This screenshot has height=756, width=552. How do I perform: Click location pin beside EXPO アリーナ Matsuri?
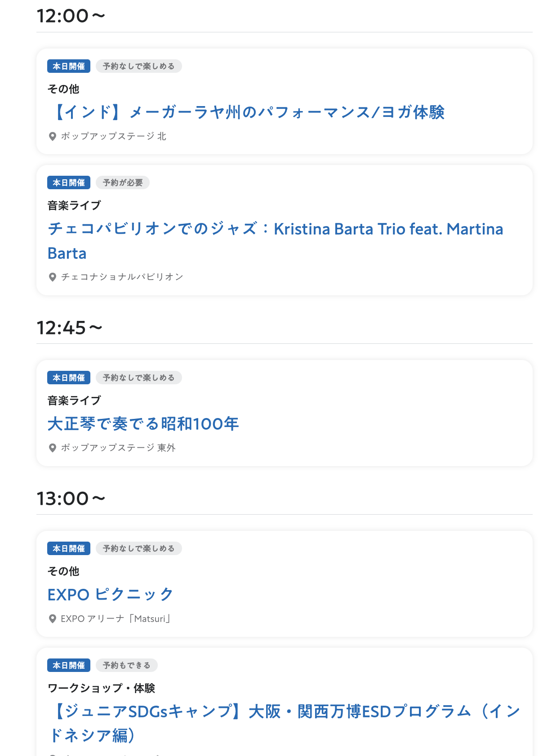[52, 619]
